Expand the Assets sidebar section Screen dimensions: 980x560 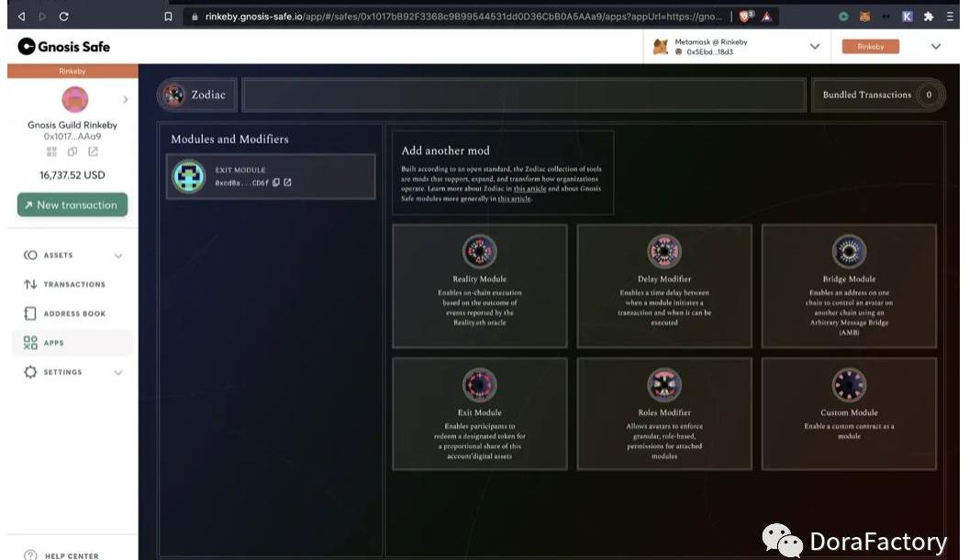[x=118, y=255]
